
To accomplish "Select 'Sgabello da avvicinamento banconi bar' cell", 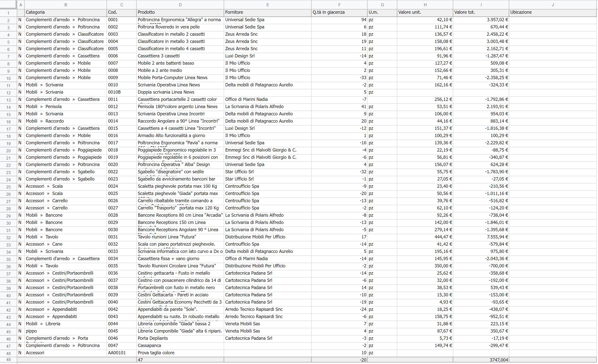I will [x=180, y=179].
